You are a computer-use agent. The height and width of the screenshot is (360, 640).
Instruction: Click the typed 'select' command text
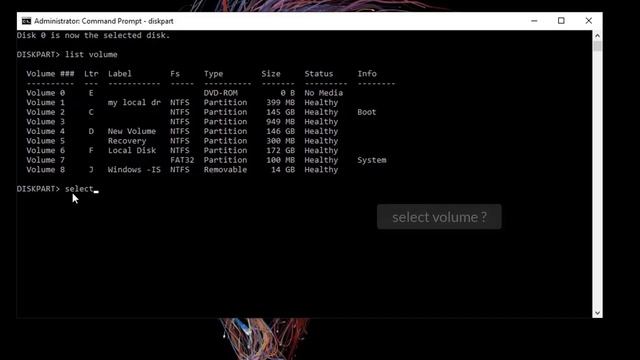tap(79, 189)
